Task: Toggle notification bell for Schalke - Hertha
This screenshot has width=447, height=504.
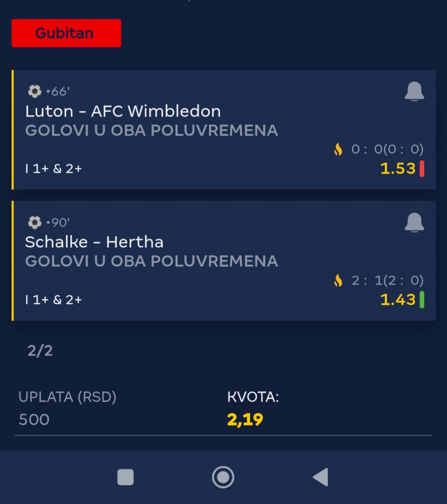Action: (414, 223)
